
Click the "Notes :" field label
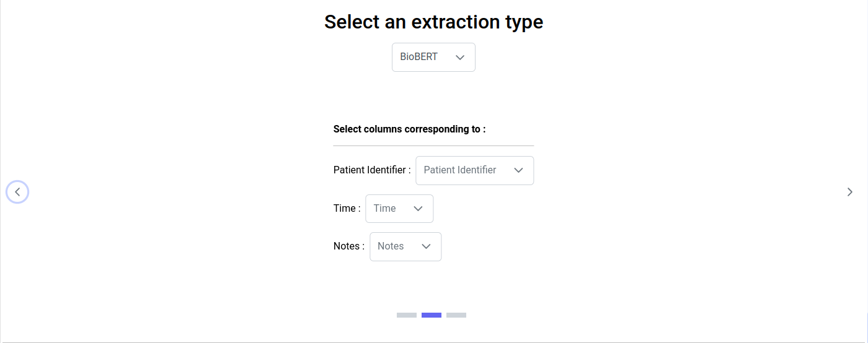pos(348,246)
